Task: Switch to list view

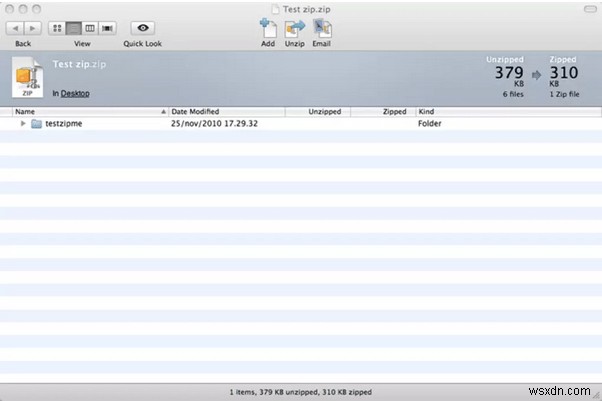Action: [x=73, y=28]
